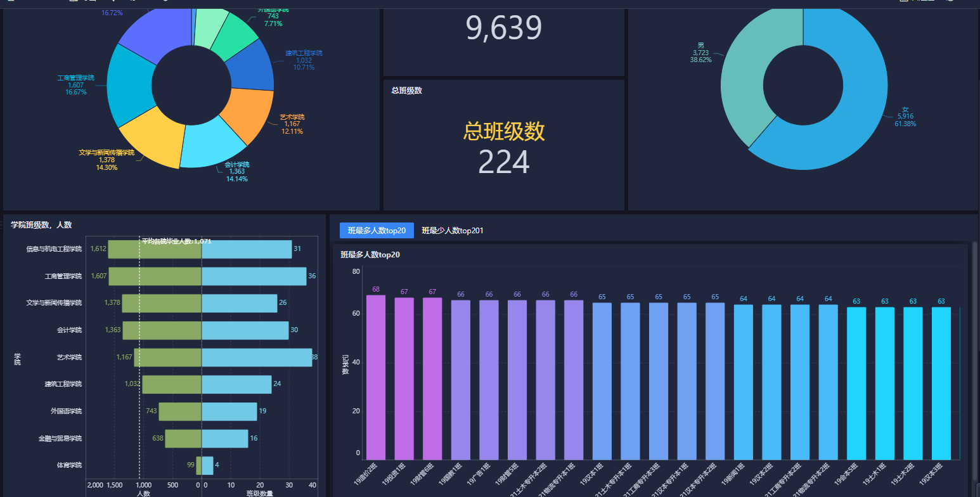
Task: Select the 19土木1班 bar in the top20 chart
Action: point(885,384)
